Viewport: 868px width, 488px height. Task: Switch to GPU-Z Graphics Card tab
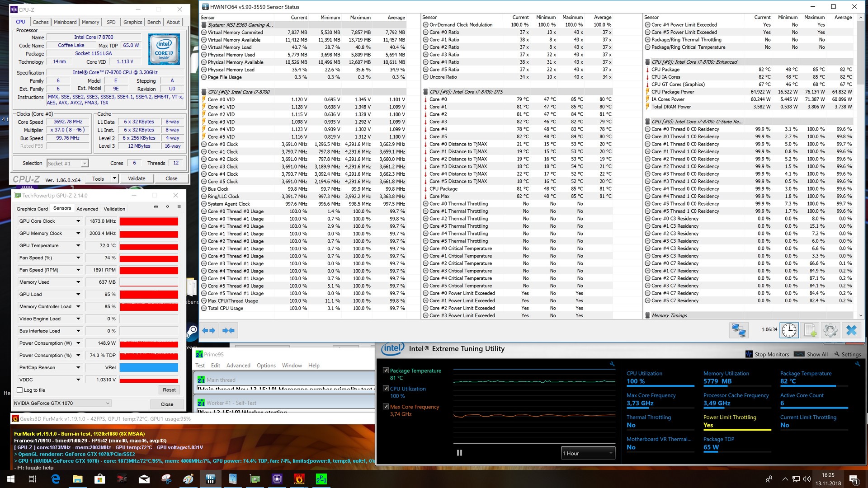[x=32, y=209]
